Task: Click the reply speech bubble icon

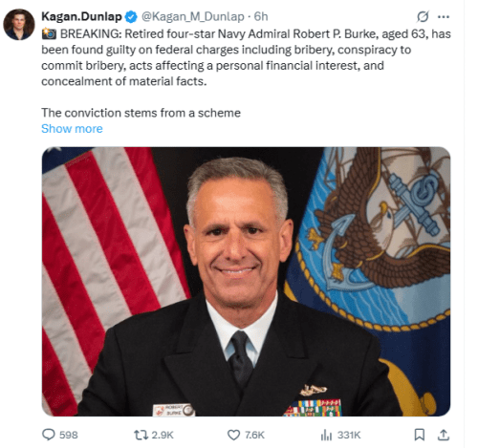Action: coord(49,435)
